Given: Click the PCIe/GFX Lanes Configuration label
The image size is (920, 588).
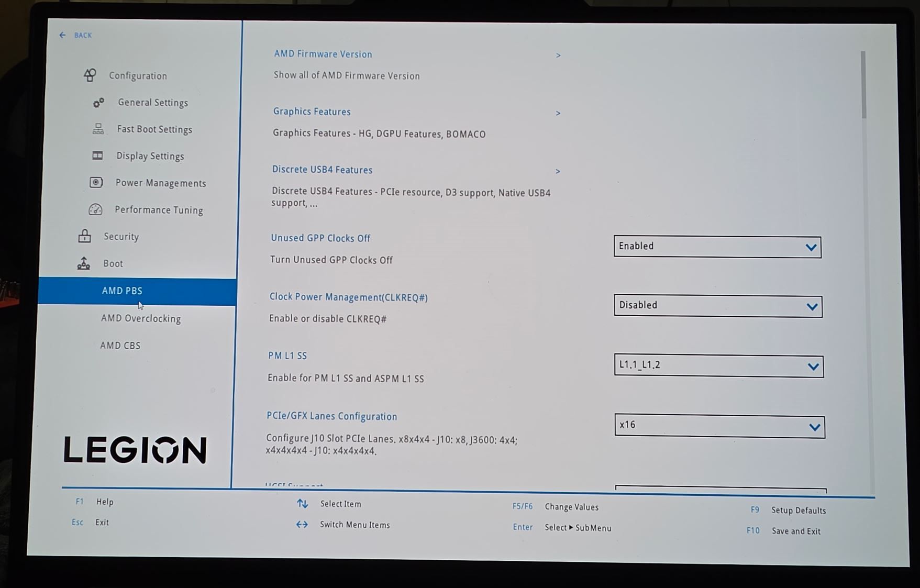Looking at the screenshot, I should (x=332, y=416).
